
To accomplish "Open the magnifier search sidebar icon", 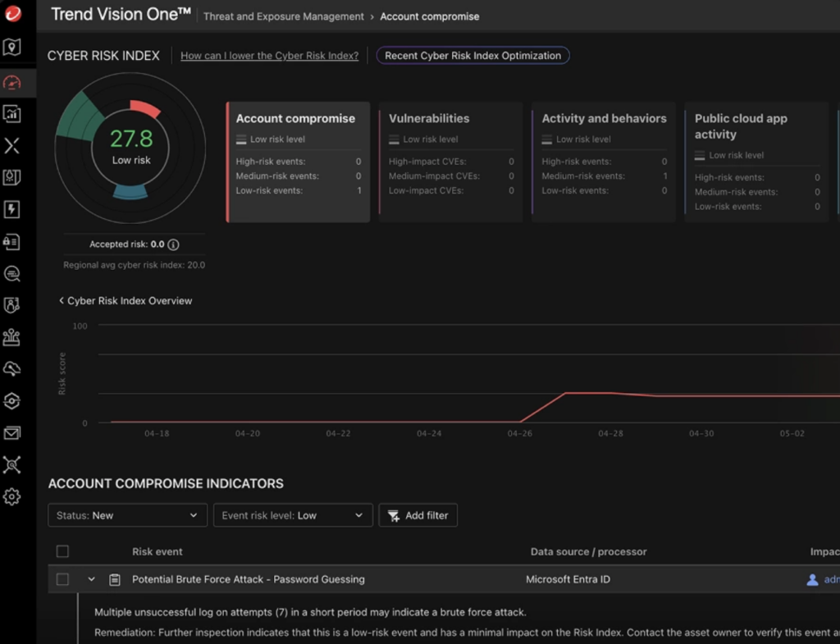I will coord(11,274).
